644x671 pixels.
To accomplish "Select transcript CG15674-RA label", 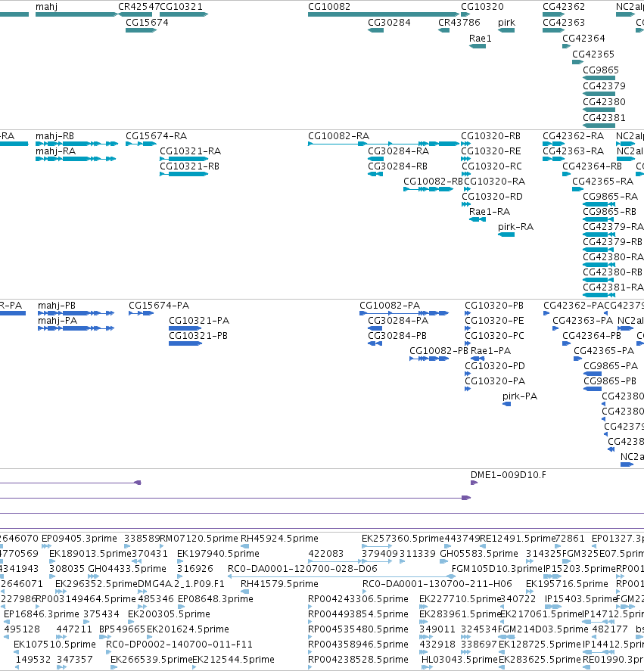I will click(156, 135).
